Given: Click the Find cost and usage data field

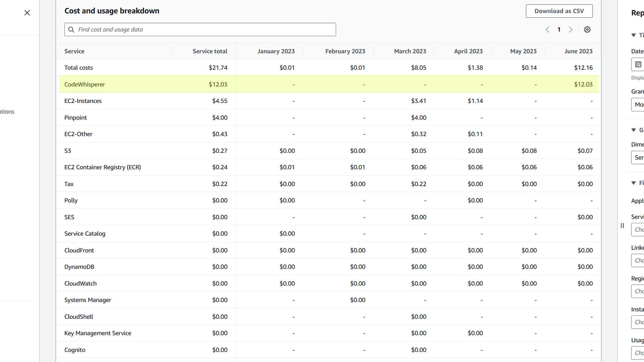Looking at the screenshot, I should (200, 29).
